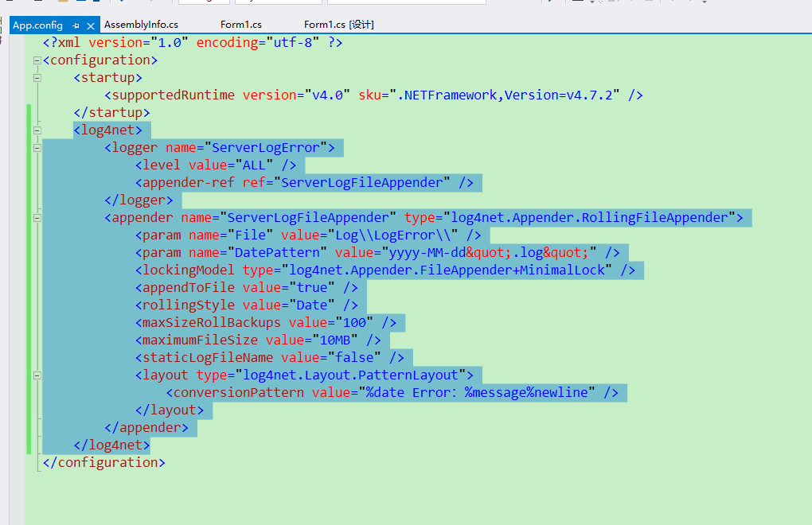Pin the App.config document tab
The height and width of the screenshot is (525, 812).
[76, 25]
